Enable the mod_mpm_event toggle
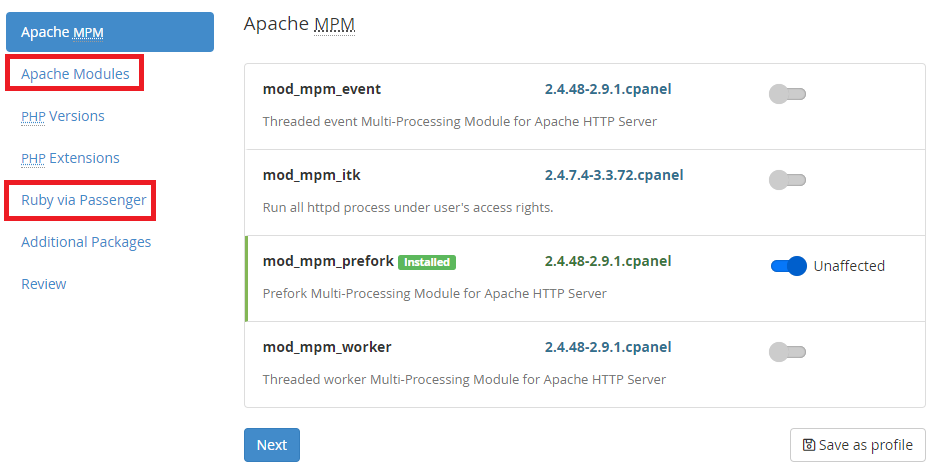 [x=787, y=94]
